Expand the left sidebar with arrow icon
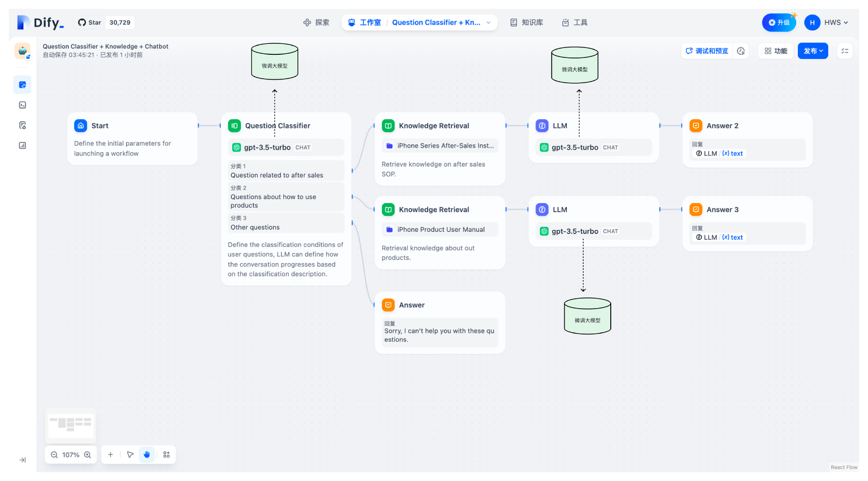868x481 pixels. point(23,460)
